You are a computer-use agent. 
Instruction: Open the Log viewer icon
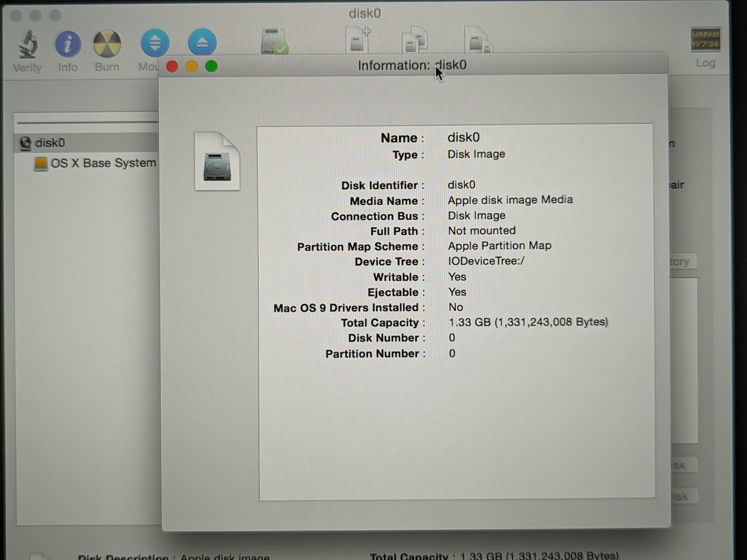click(x=704, y=40)
